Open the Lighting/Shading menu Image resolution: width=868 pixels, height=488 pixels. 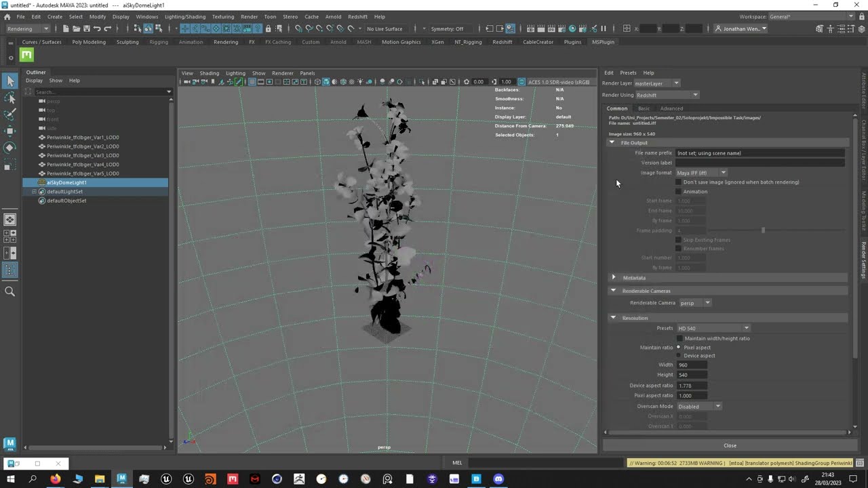(x=184, y=16)
